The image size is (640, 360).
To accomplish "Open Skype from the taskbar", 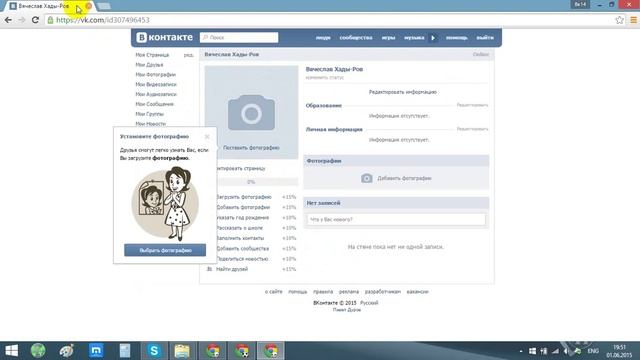I will (x=154, y=351).
